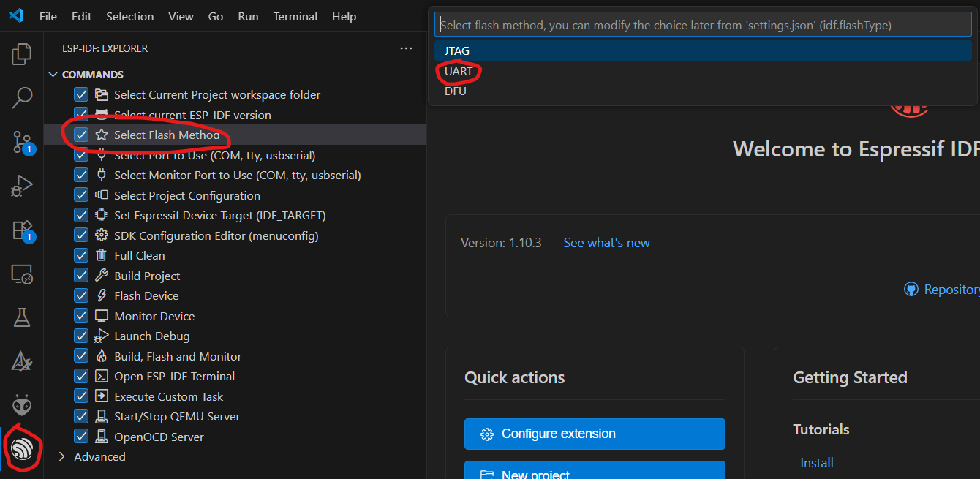Open the Help menu
Viewport: 980px width, 479px height.
click(344, 16)
